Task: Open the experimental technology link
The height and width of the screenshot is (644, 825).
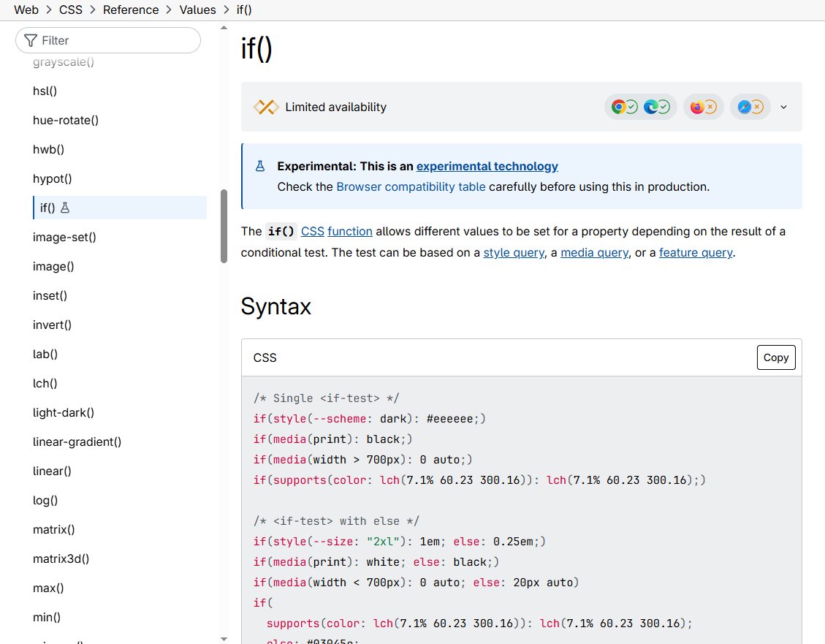Action: click(487, 166)
